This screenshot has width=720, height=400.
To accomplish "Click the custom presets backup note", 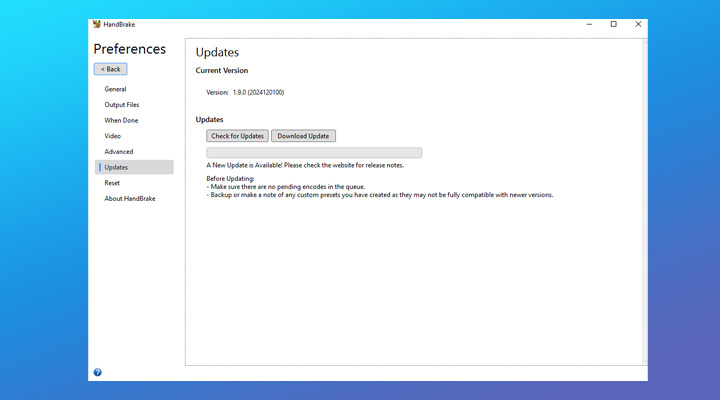I will coord(380,195).
